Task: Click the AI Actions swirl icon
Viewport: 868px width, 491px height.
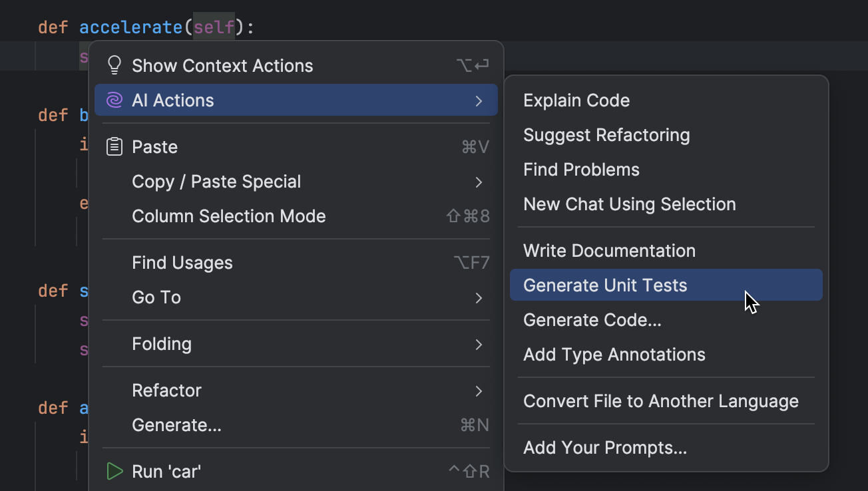Action: 114,100
